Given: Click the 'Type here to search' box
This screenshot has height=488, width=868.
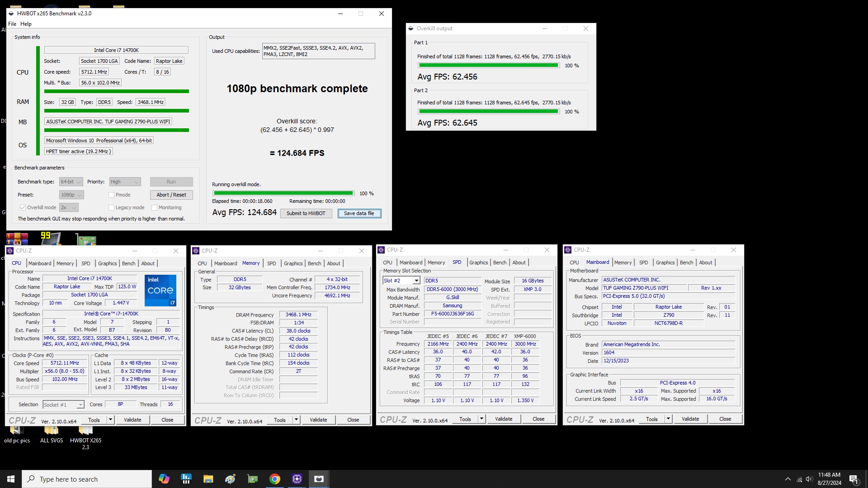Looking at the screenshot, I should pos(87,479).
